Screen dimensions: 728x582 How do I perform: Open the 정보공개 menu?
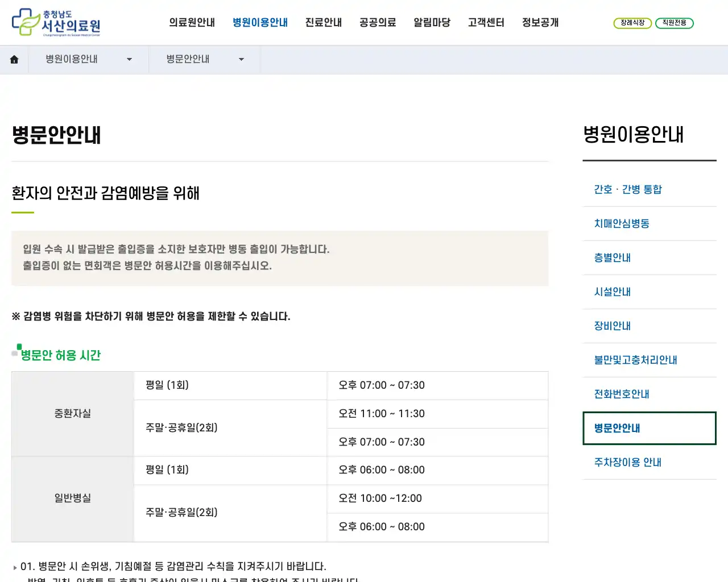539,22
